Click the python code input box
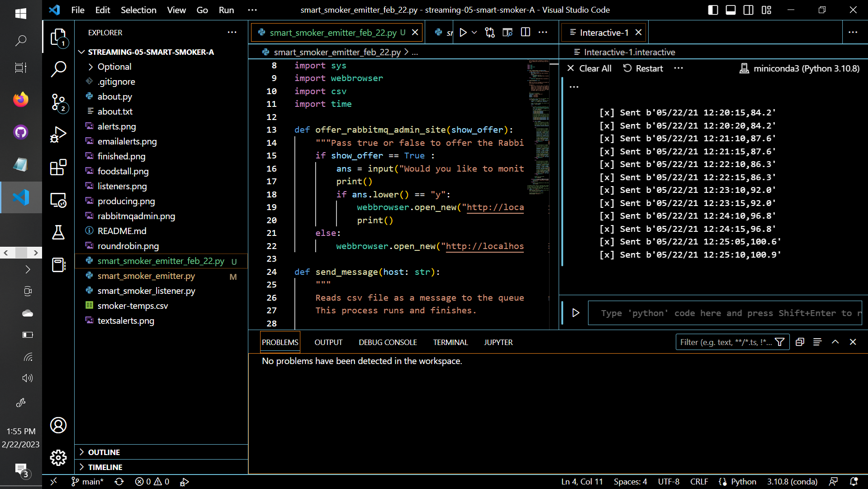 pos(724,313)
